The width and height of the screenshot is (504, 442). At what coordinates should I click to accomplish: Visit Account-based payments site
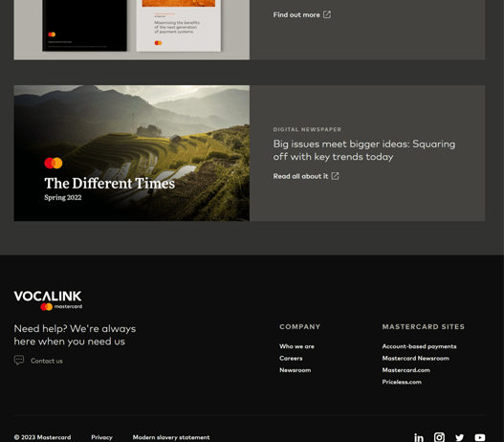[x=419, y=346]
